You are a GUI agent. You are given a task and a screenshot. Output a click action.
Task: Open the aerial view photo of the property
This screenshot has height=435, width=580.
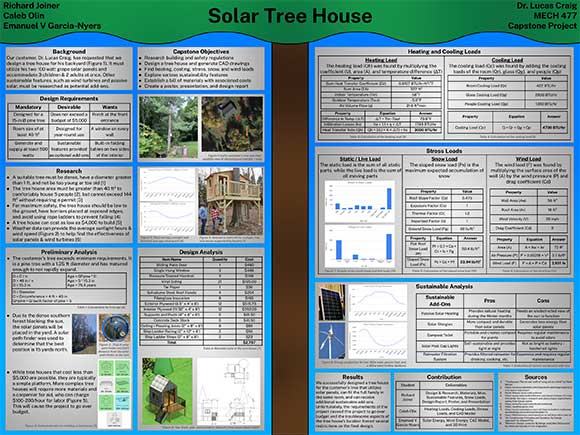tap(232, 124)
